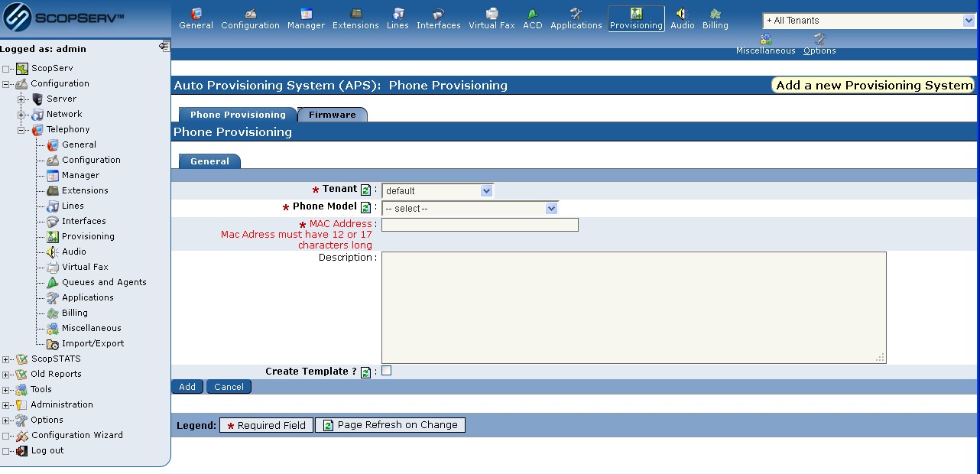This screenshot has width=980, height=474.
Task: Select Interfaces in the sidebar tree
Action: [83, 221]
